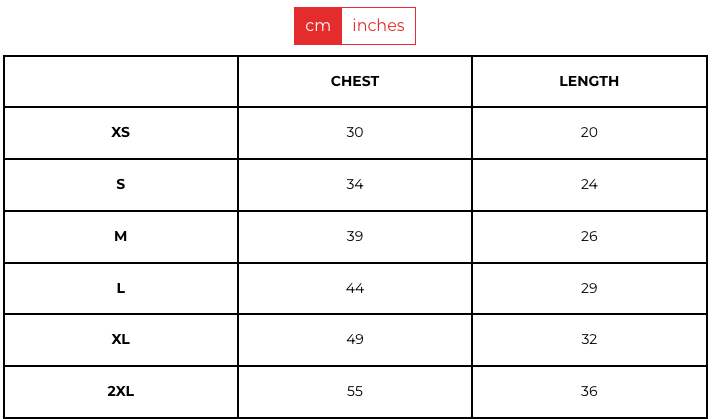Click the CHEST column header
This screenshot has height=419, width=715.
click(355, 81)
